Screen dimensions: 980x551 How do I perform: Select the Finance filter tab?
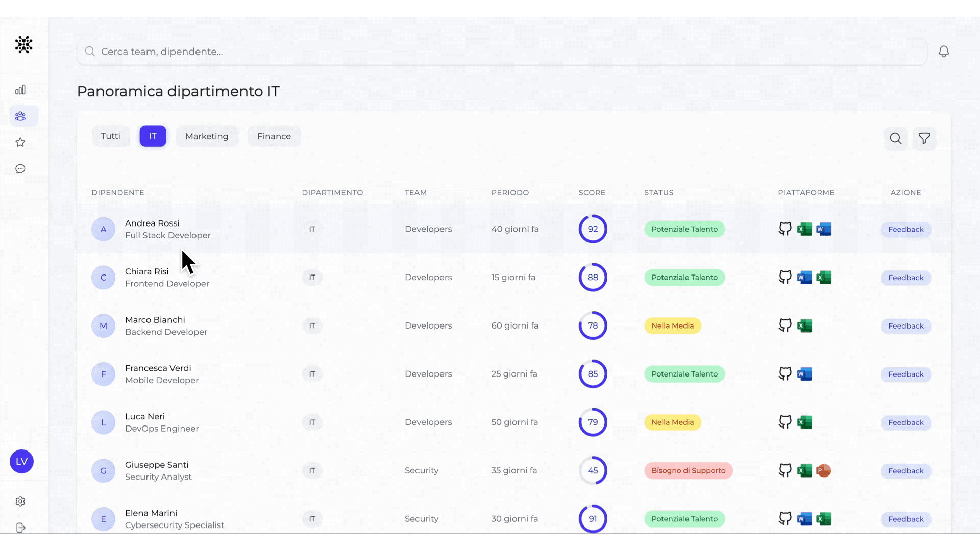(274, 136)
